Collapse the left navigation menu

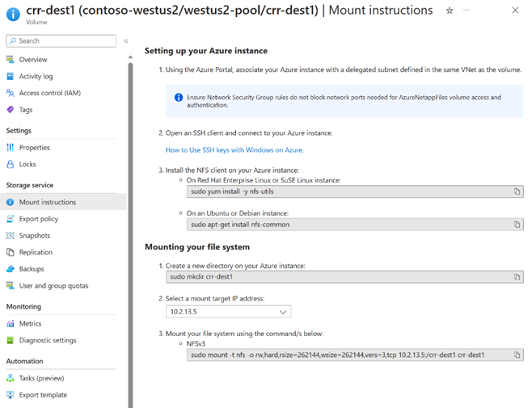click(x=126, y=40)
